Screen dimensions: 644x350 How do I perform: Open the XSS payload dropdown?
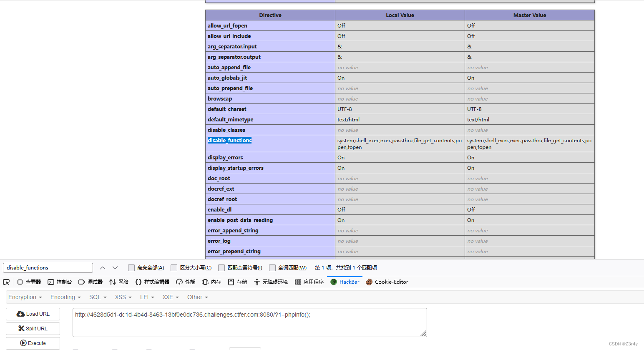click(123, 297)
